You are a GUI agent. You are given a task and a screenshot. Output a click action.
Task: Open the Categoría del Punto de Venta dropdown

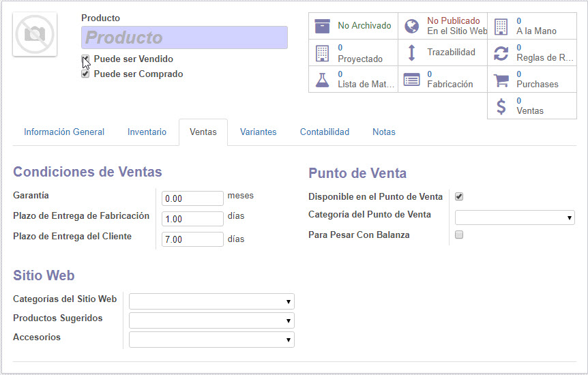(x=514, y=217)
